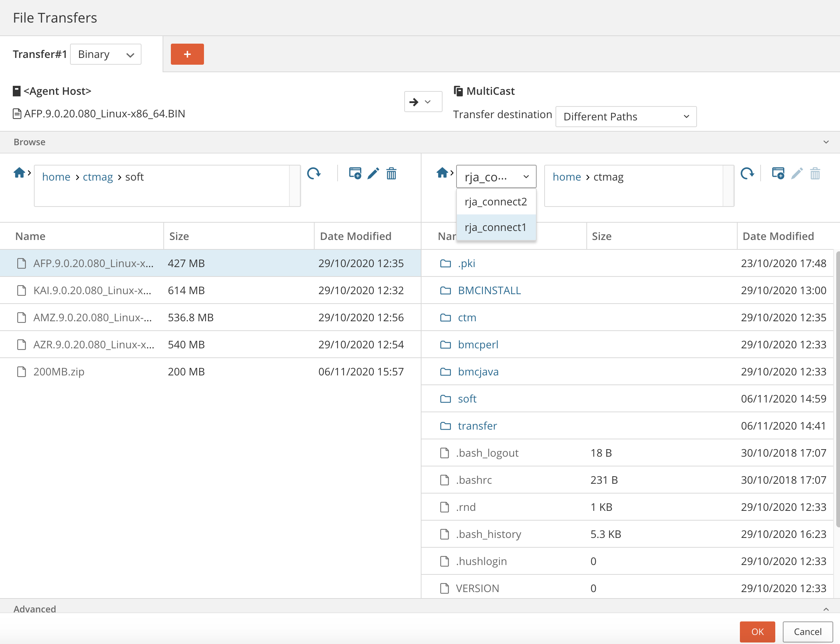840x644 pixels.
Task: Click the file icon next to AFP.9.0.20.080_Linux-x86_64.BIN
Action: 16,114
